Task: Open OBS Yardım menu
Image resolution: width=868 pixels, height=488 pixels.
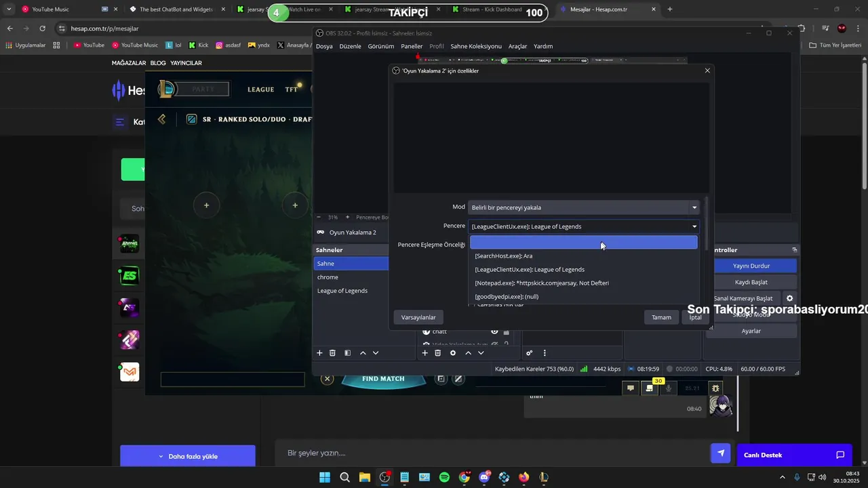Action: click(543, 46)
